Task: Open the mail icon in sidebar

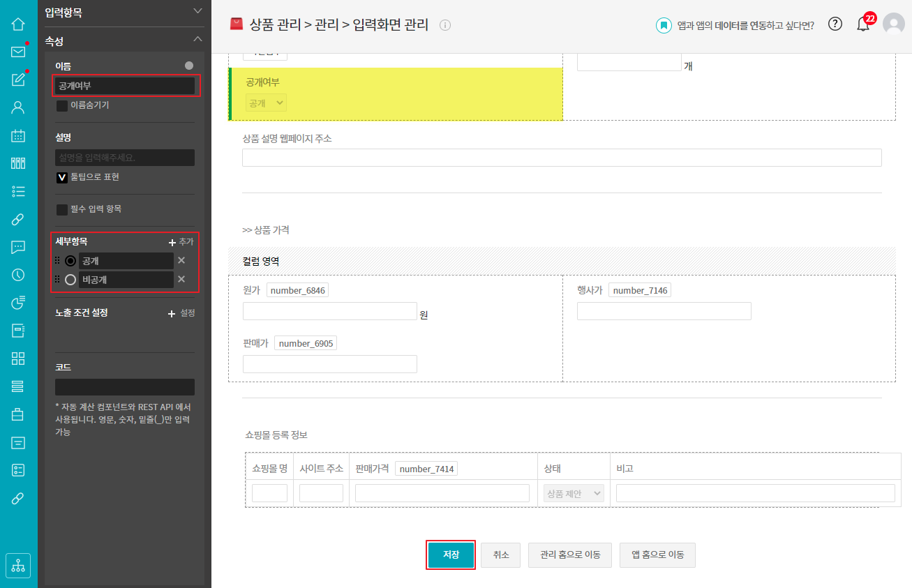Action: pyautogui.click(x=18, y=52)
